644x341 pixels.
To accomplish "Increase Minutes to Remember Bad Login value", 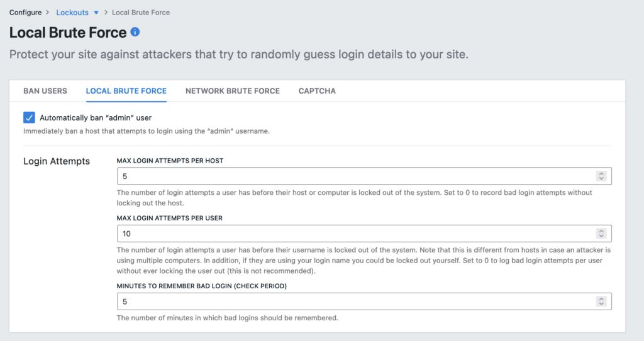I will 601,299.
